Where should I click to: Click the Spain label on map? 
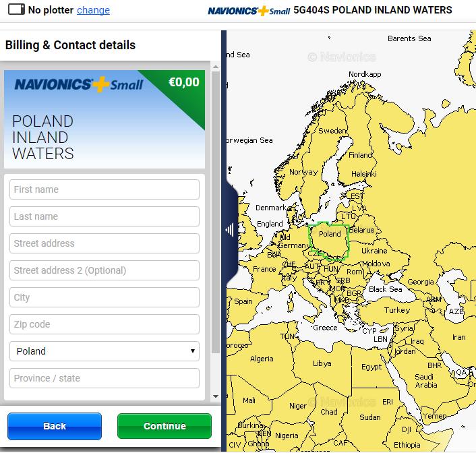pyautogui.click(x=243, y=301)
